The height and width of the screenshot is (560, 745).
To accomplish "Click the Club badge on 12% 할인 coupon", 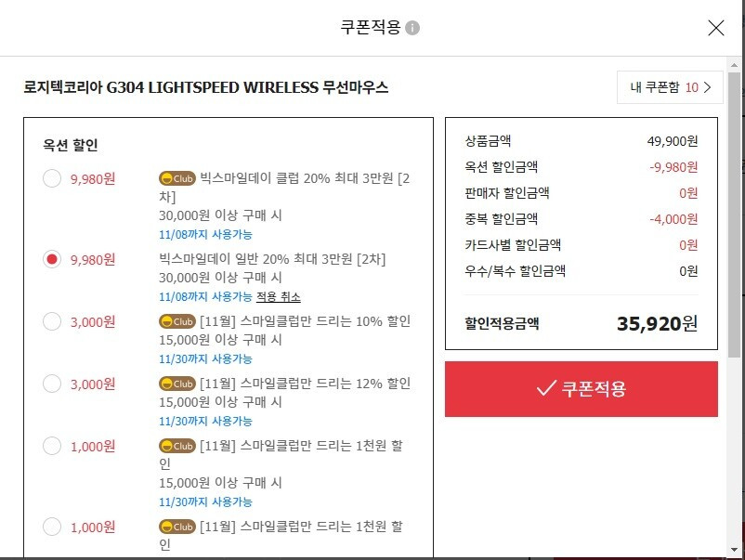I will point(177,384).
